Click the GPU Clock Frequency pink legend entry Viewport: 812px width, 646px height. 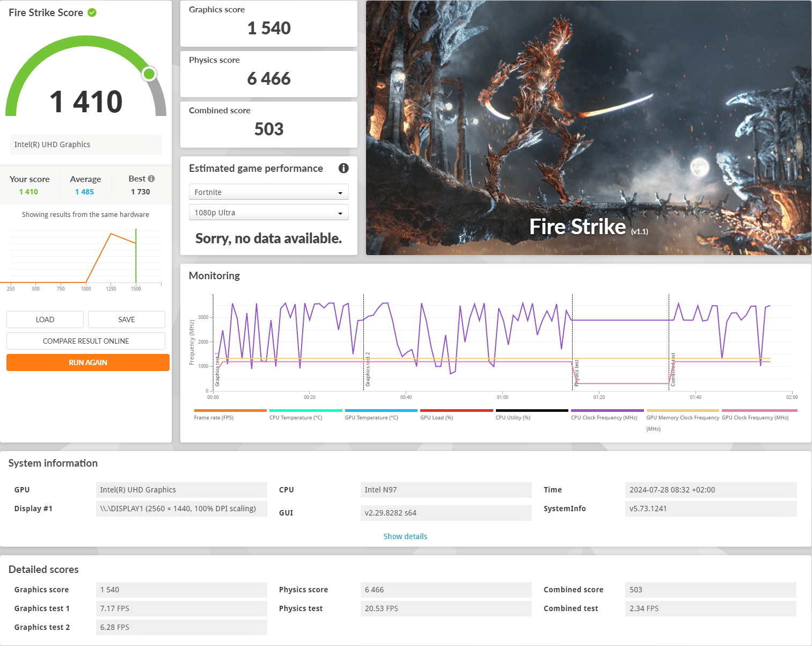755,417
